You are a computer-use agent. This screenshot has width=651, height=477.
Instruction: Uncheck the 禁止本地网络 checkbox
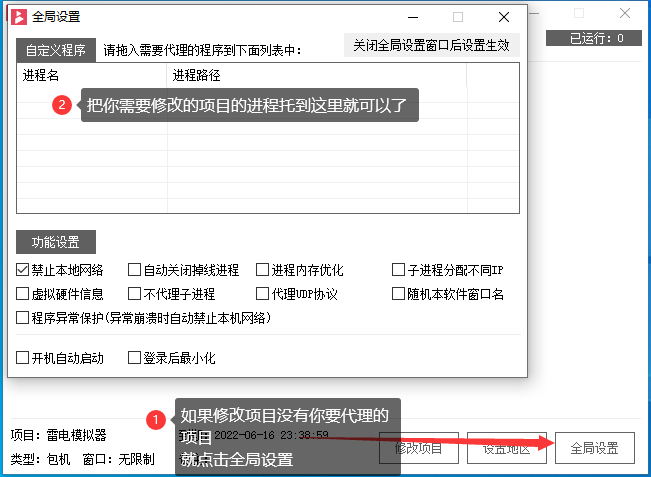23,270
